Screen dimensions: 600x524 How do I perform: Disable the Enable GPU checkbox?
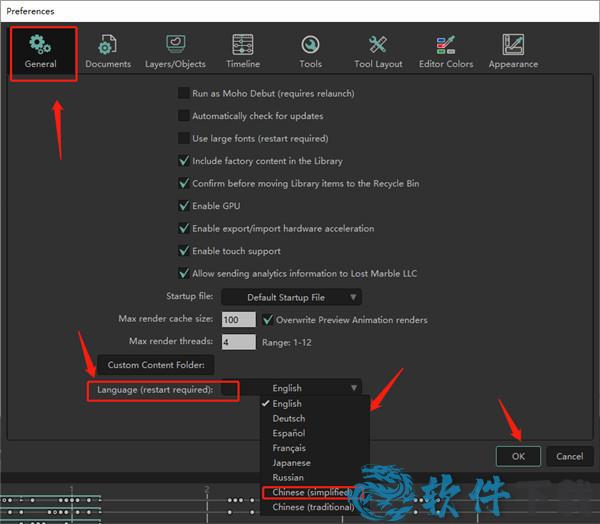(184, 206)
